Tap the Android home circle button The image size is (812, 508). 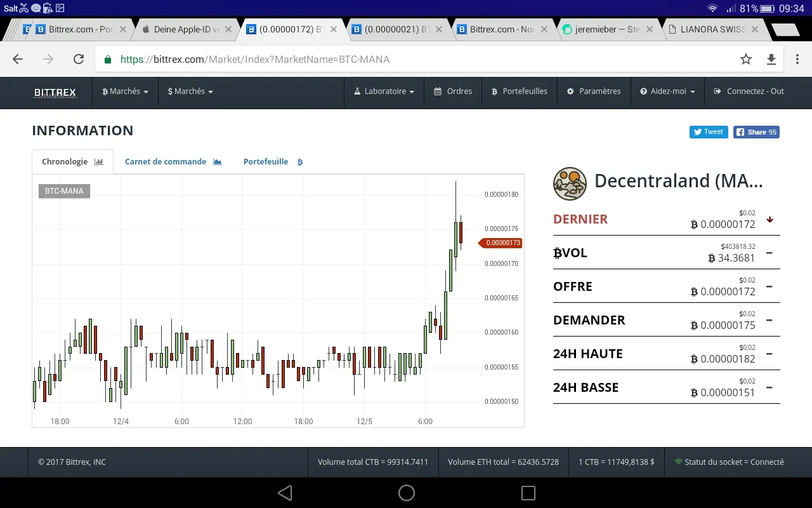coord(407,493)
